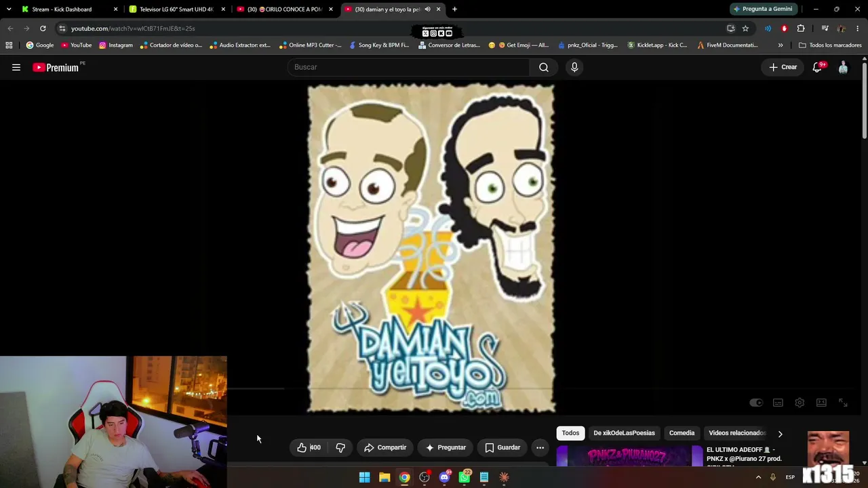Reload the page with the refresh button
The height and width of the screenshot is (488, 868).
pos(43,28)
